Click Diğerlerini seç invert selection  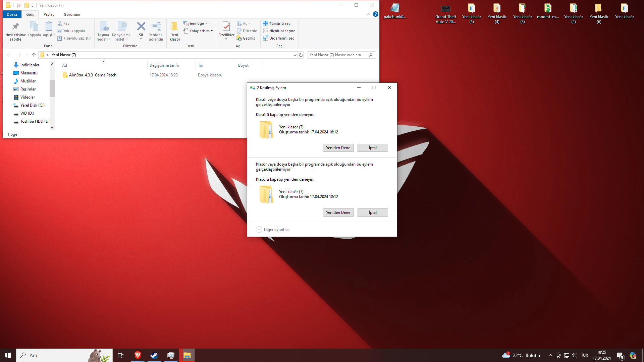tap(278, 38)
